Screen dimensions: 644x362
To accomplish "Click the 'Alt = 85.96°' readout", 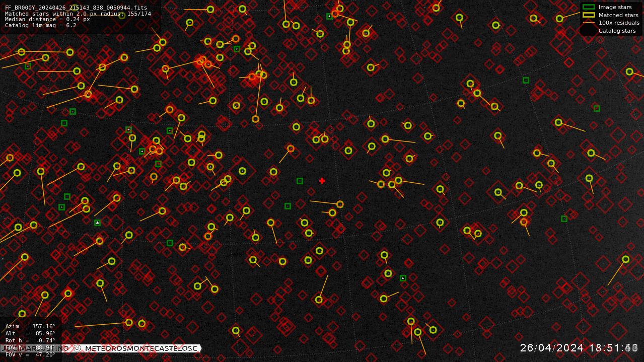I will [x=30, y=334].
